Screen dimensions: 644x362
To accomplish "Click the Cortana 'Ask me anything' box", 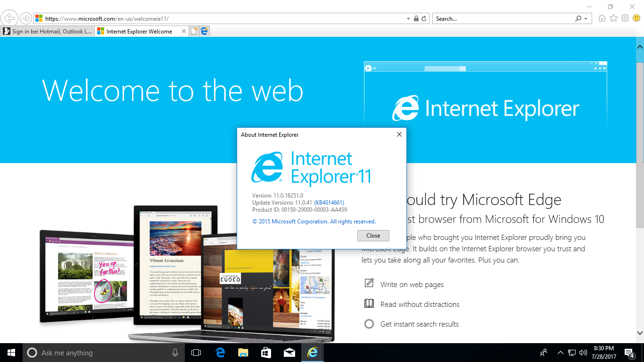I will coord(104,353).
